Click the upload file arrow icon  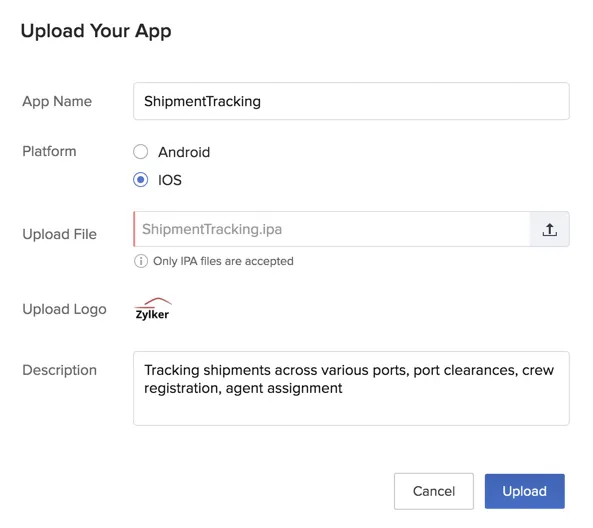(x=549, y=229)
